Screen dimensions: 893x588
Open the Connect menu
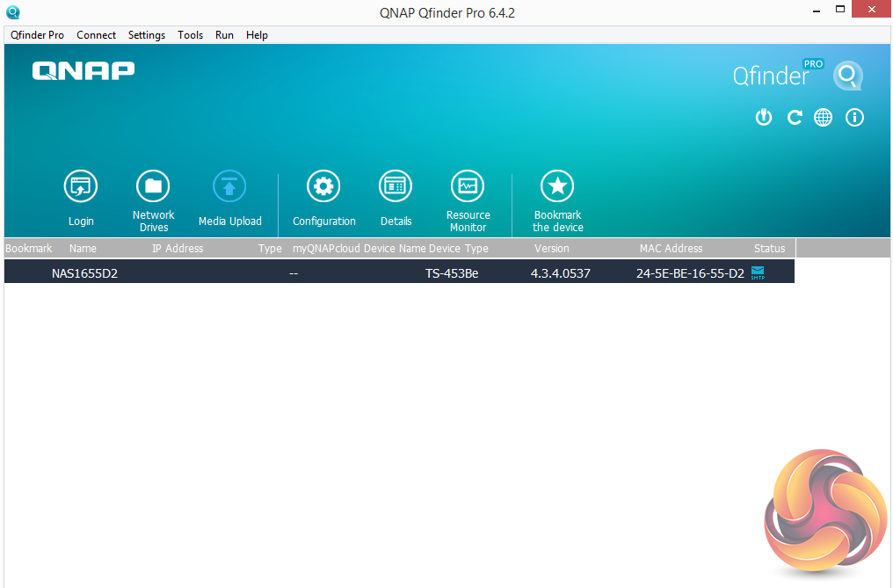coord(97,35)
